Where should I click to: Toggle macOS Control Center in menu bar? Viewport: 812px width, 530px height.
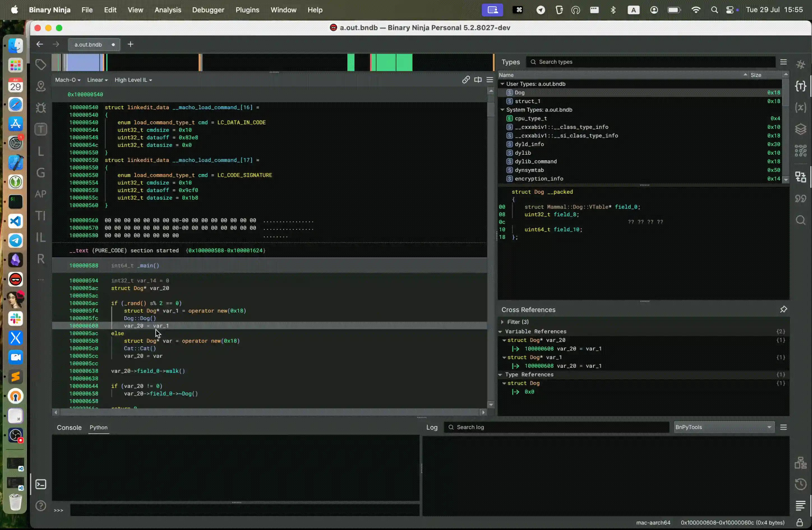[x=730, y=10]
